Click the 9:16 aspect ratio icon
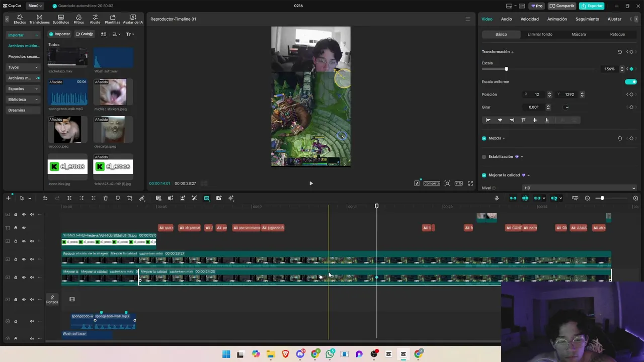 pos(458,184)
